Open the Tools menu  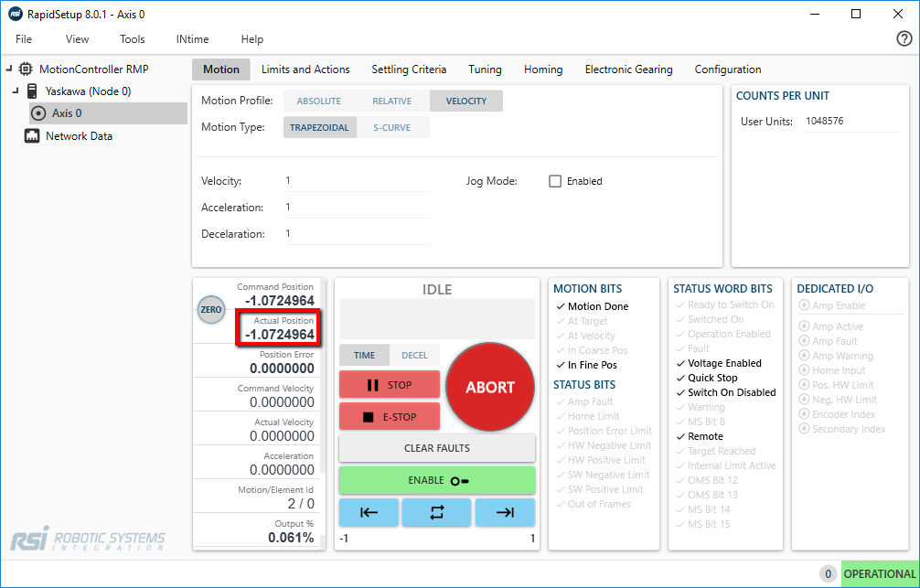pos(132,39)
